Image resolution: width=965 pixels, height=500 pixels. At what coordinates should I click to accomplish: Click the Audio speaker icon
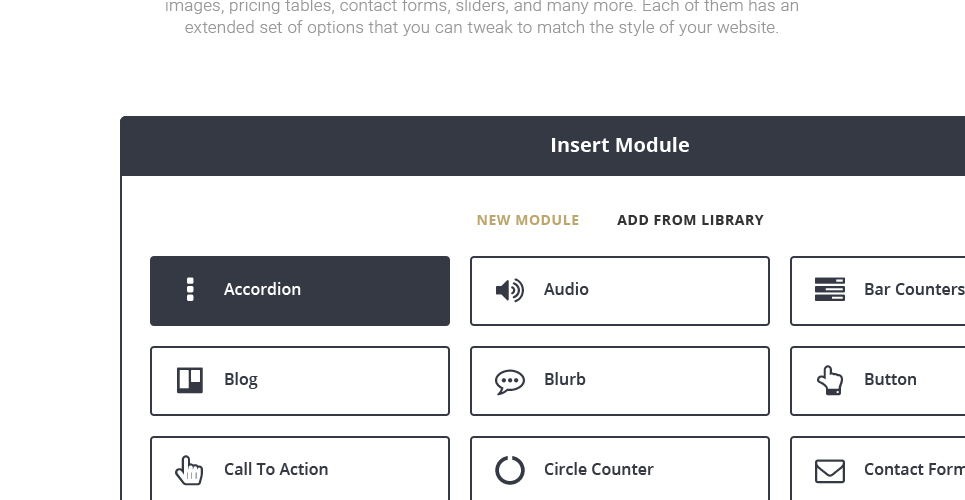(x=510, y=290)
